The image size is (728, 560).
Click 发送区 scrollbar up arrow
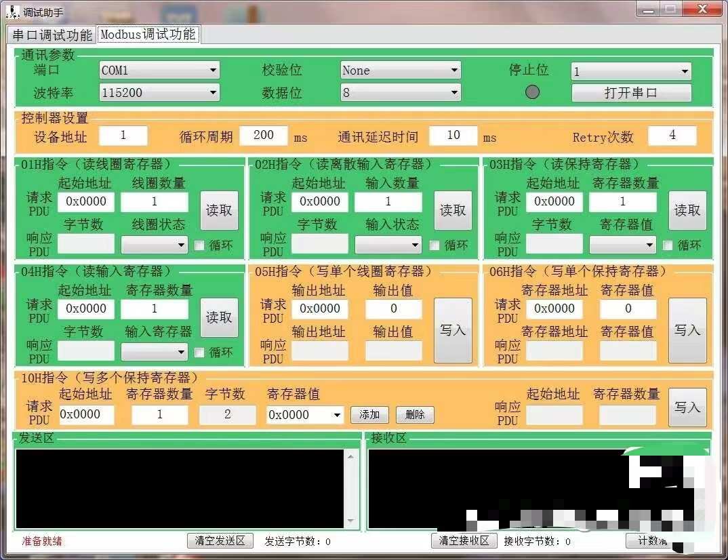[x=350, y=457]
